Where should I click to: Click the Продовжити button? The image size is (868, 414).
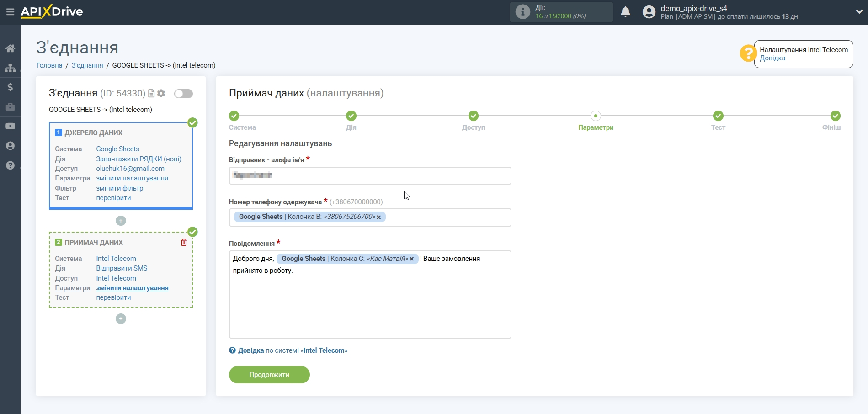[x=269, y=375]
